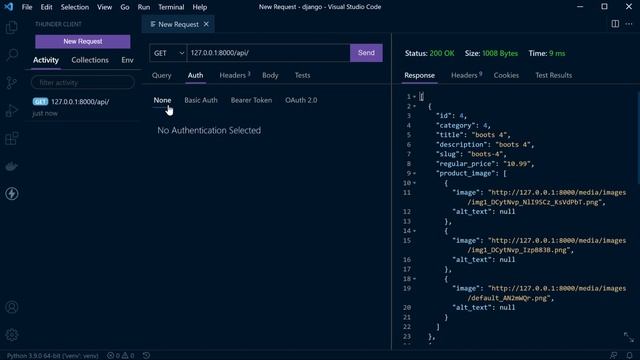
Task: Click the filter activity search box
Action: pos(83,82)
